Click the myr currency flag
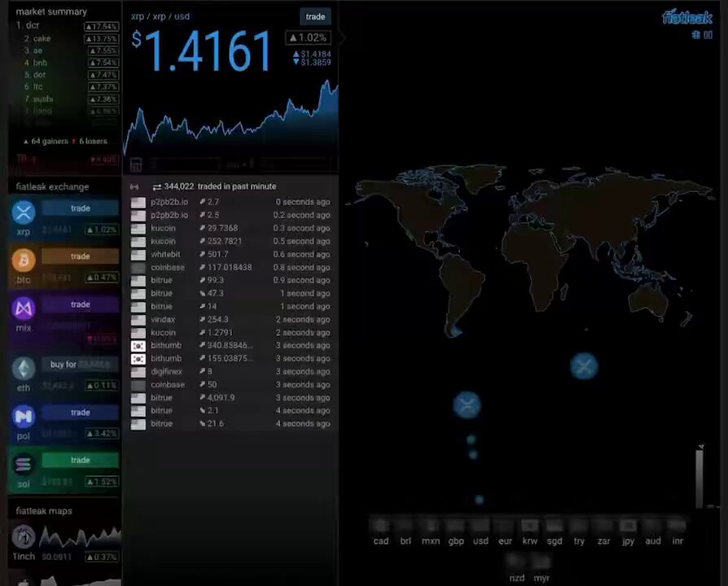 (542, 562)
